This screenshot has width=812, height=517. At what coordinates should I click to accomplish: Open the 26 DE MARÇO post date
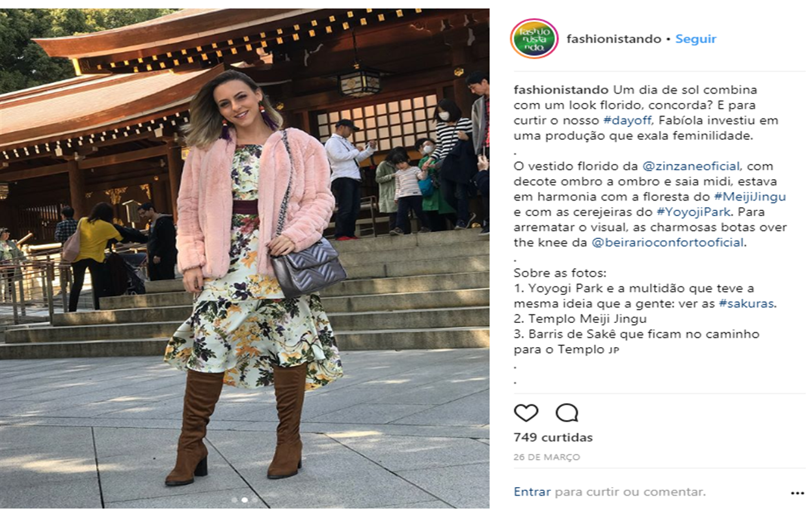[547, 457]
